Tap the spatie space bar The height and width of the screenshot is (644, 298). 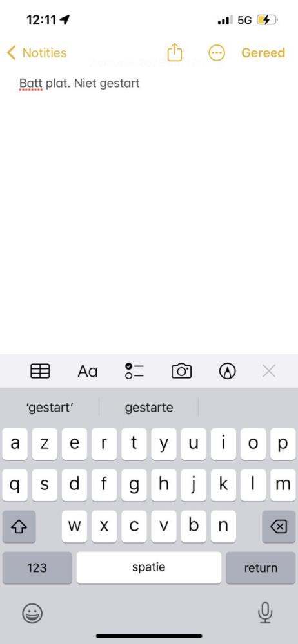148,567
